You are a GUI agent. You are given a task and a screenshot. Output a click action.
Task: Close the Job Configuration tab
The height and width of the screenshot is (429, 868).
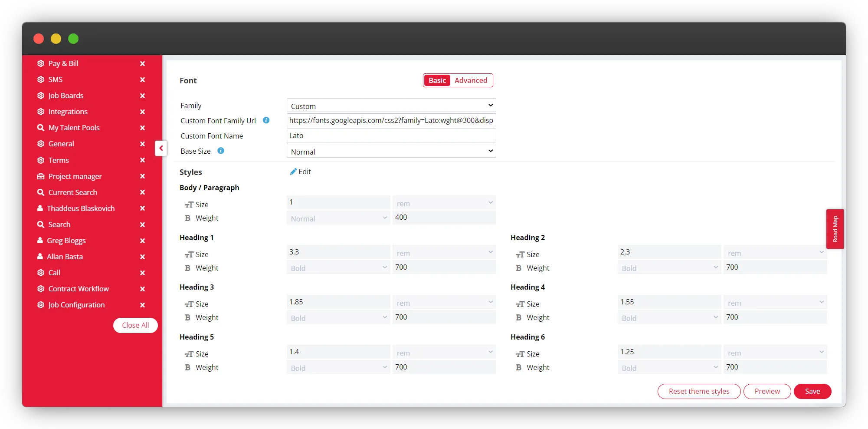point(142,305)
